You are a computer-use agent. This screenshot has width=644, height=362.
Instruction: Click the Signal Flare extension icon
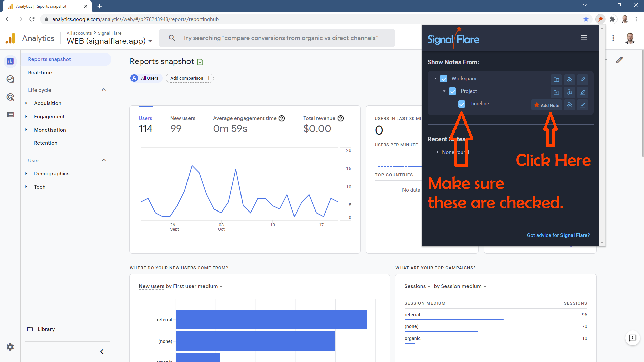tap(600, 19)
